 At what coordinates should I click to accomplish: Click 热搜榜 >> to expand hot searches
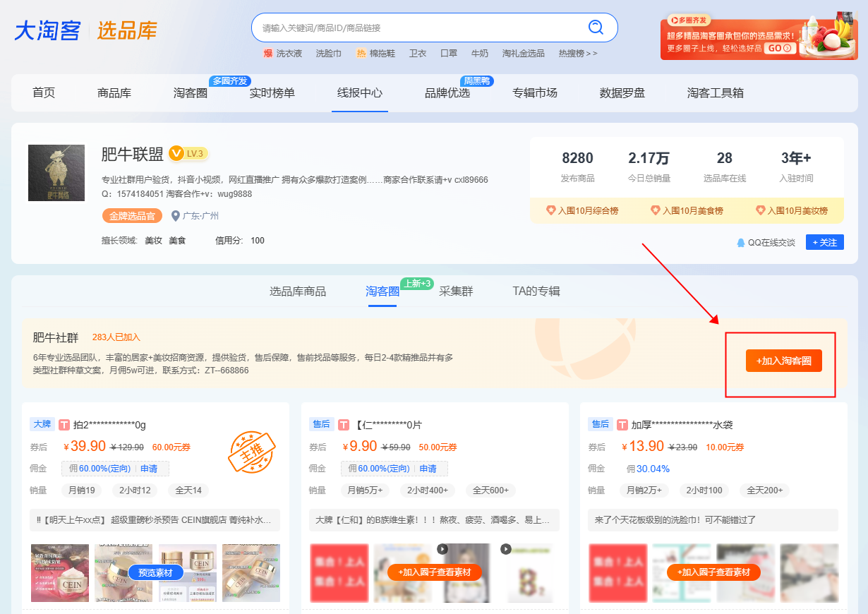tap(577, 54)
